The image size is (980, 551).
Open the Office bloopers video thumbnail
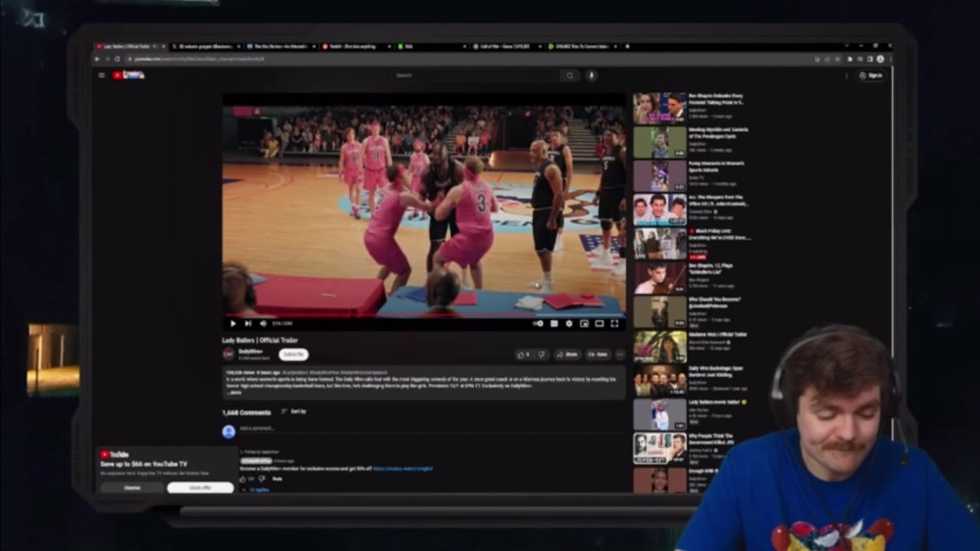tap(659, 209)
